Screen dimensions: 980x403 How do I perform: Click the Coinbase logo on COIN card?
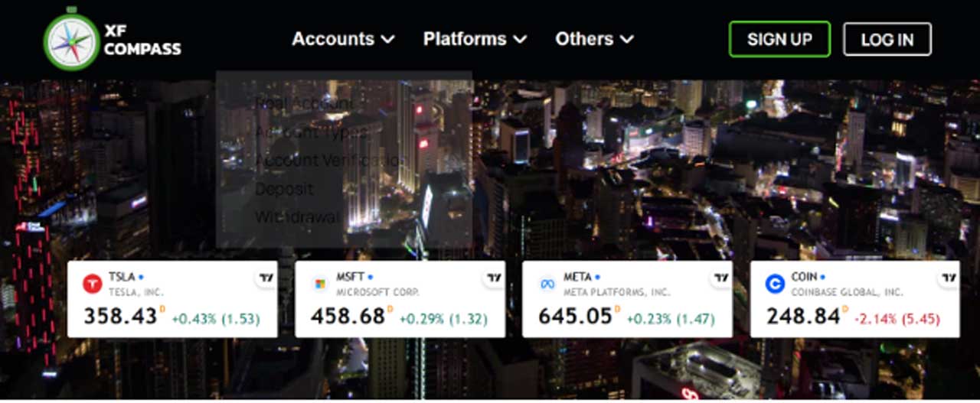pos(775,284)
